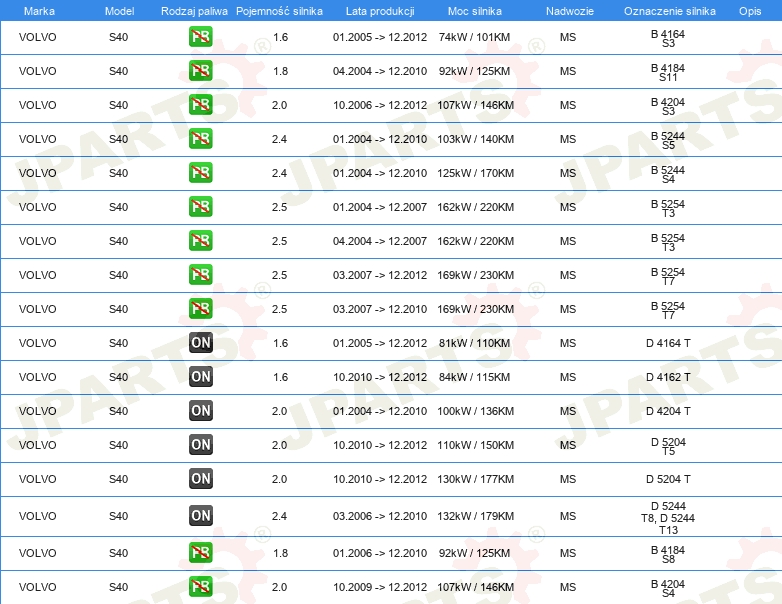Click the Marka column header
The height and width of the screenshot is (604, 782).
pyautogui.click(x=39, y=11)
